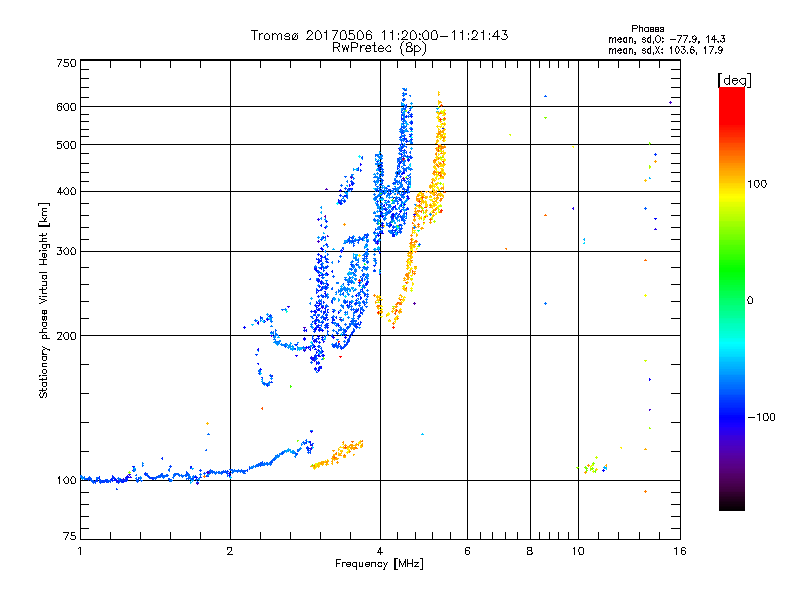Click the x-axis label "10"
The width and height of the screenshot is (800, 600).
[x=578, y=551]
